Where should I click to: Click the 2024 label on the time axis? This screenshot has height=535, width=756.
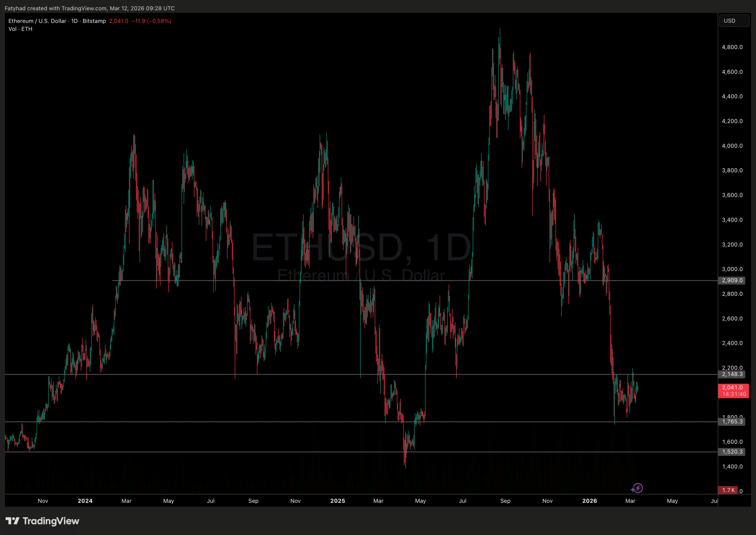[85, 501]
